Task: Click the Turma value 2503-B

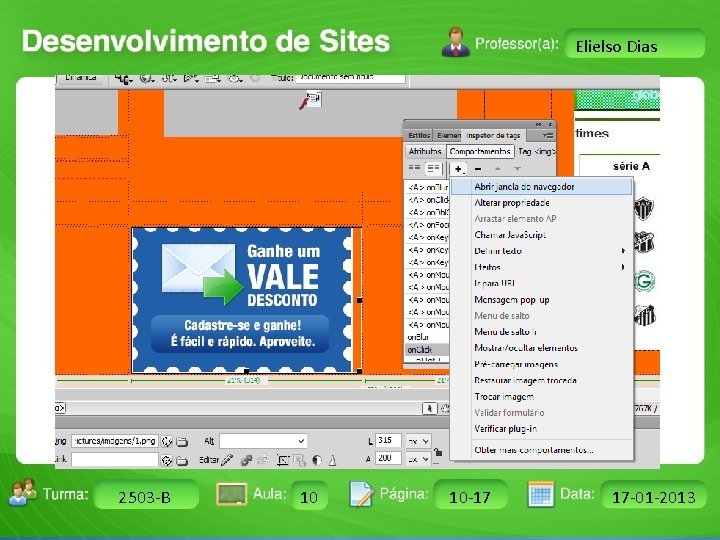Action: (x=146, y=496)
